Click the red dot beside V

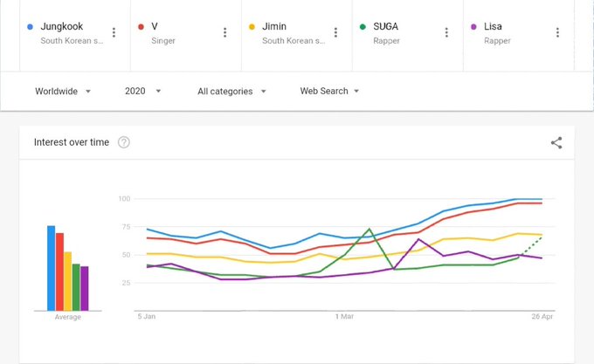coord(142,27)
